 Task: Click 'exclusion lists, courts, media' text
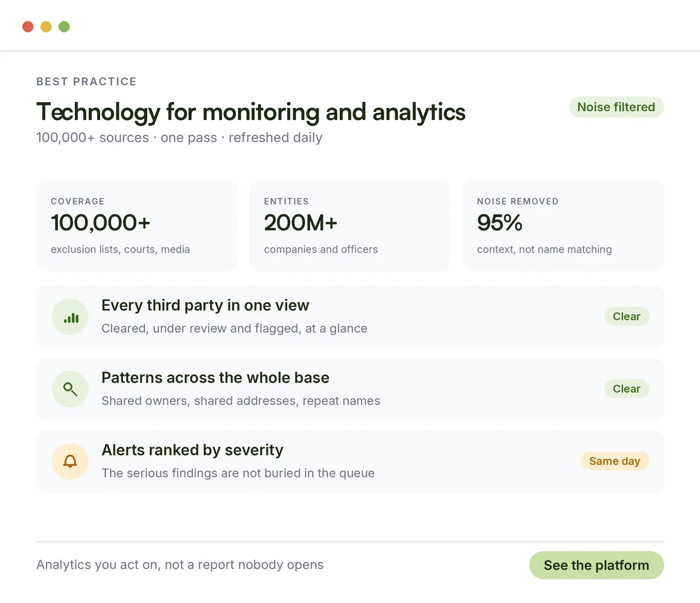[120, 249]
